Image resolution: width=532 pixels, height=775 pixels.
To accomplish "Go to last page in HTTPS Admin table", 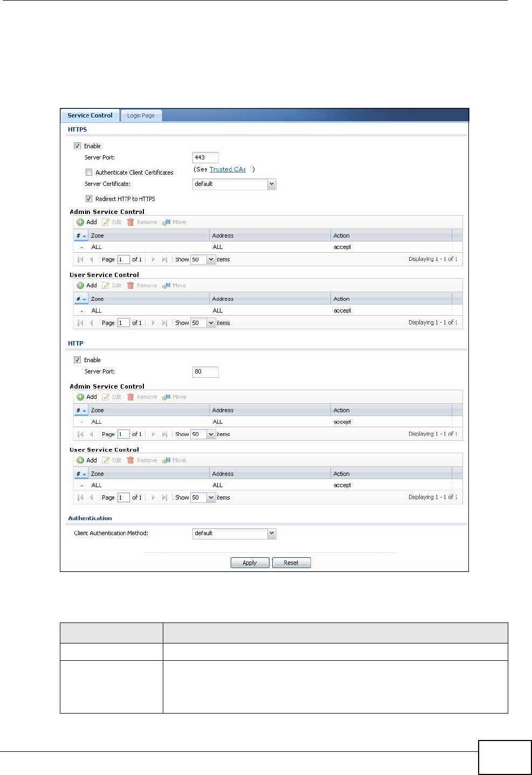I will pos(164,259).
